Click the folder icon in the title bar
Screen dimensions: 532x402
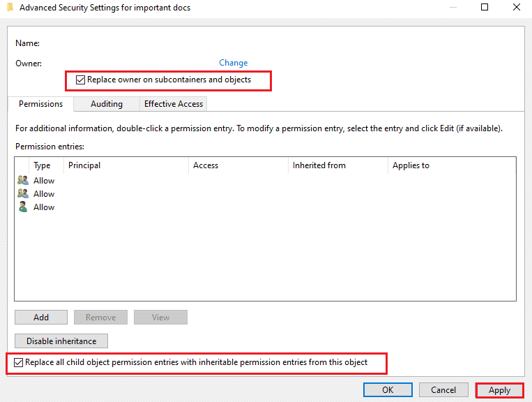pos(10,7)
